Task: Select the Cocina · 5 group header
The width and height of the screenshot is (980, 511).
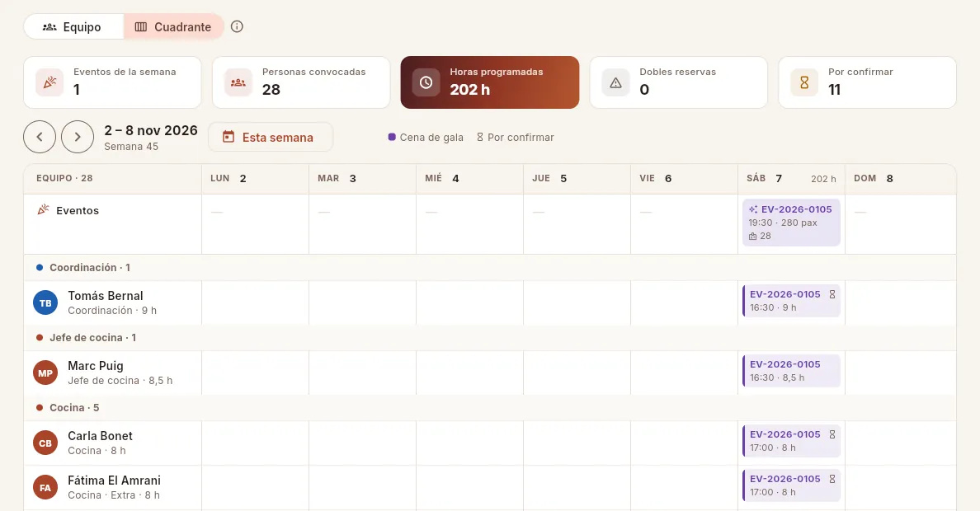Action: (490, 407)
